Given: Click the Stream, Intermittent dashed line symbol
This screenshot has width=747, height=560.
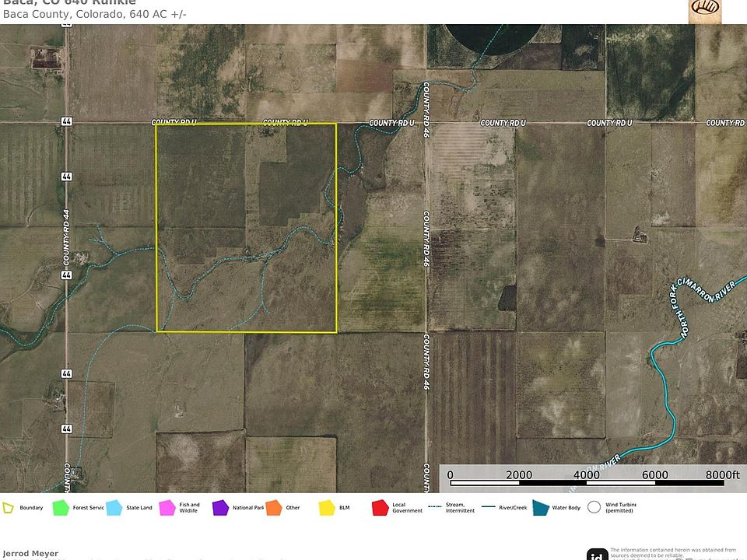Looking at the screenshot, I should [435, 506].
